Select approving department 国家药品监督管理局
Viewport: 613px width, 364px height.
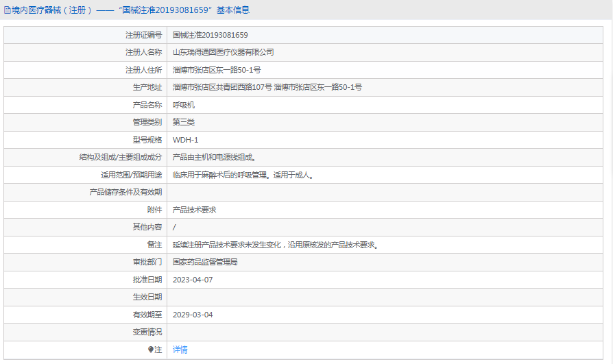coord(205,262)
